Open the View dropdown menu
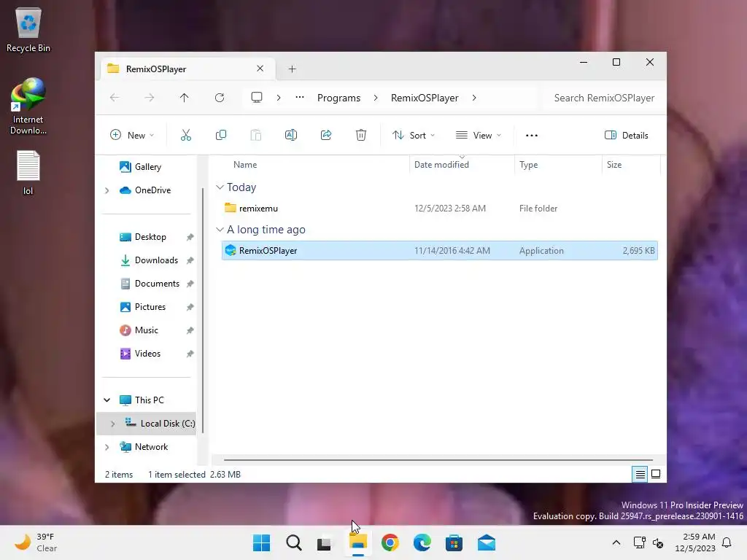The width and height of the screenshot is (747, 560). tap(479, 135)
